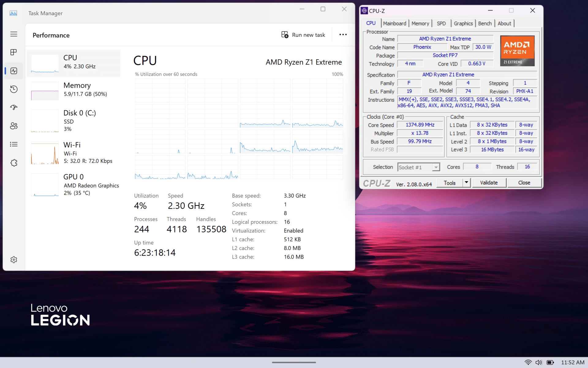Click the Close button in CPU-Z
This screenshot has height=368, width=588.
(524, 183)
